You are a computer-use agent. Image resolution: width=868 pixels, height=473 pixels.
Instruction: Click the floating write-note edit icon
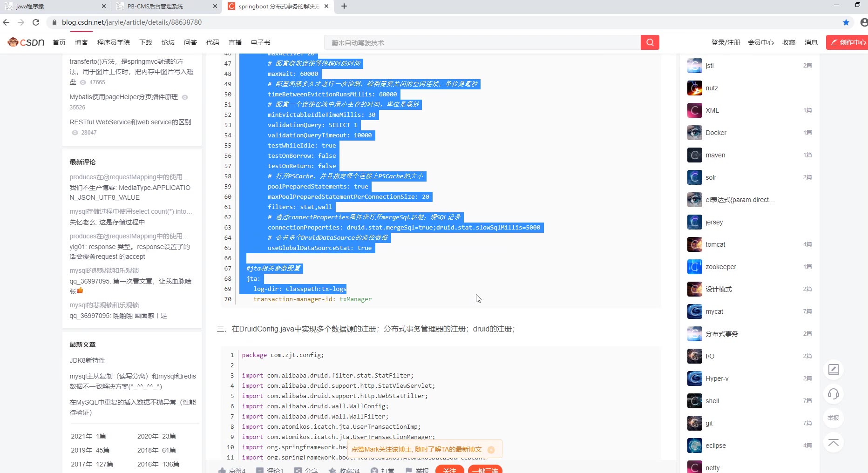coord(834,370)
